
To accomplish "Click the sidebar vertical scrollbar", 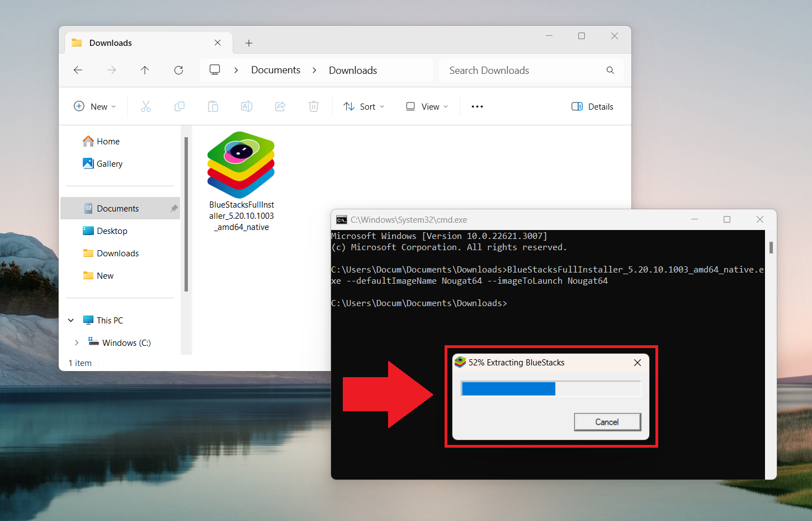I will (186, 214).
